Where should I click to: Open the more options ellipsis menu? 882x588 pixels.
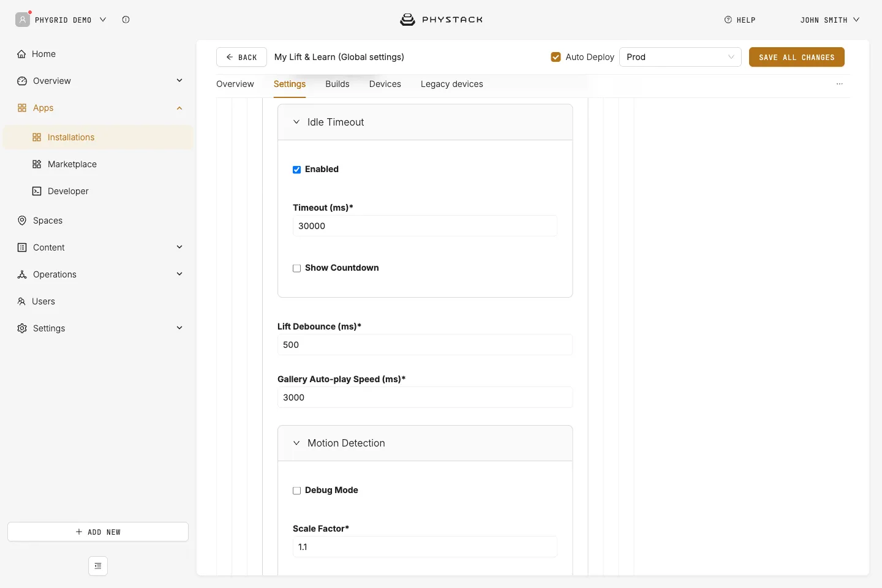click(840, 84)
